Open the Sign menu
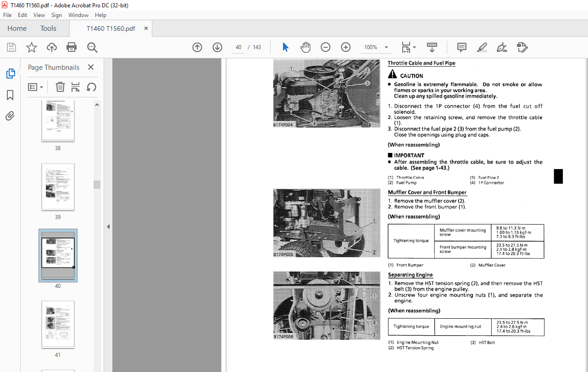The height and width of the screenshot is (372, 588). click(56, 15)
